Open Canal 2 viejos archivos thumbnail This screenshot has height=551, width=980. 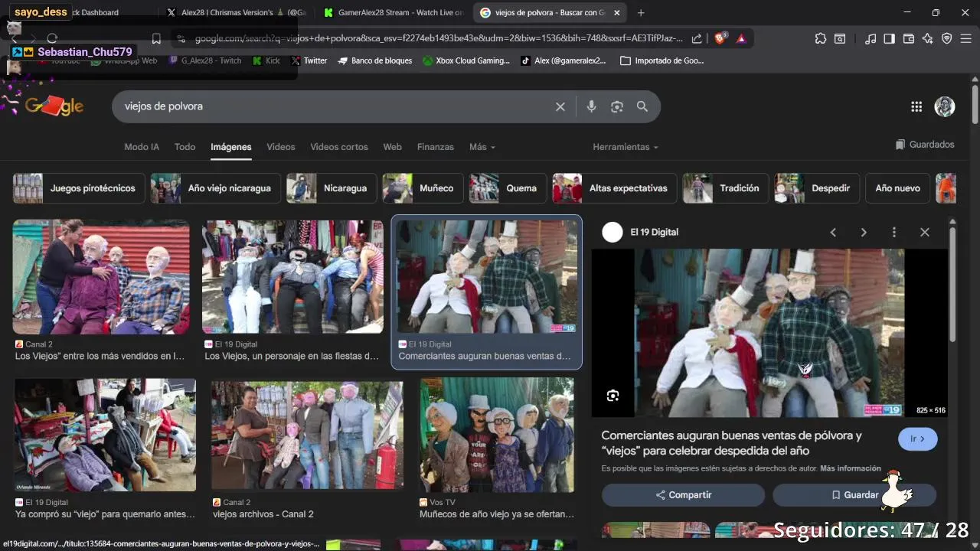(308, 435)
